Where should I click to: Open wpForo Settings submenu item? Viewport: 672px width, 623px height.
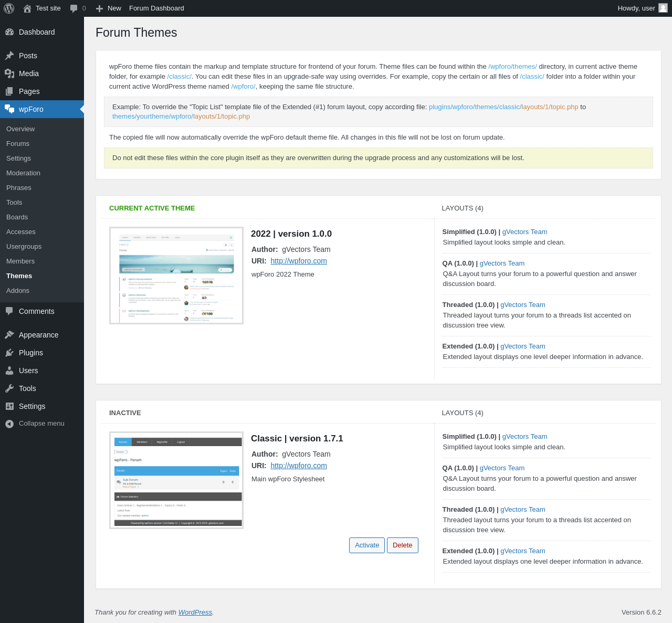point(18,159)
